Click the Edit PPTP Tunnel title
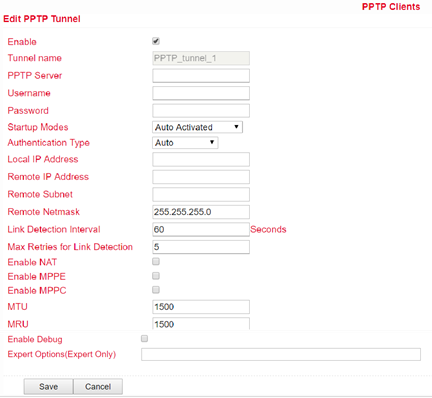The height and width of the screenshot is (398, 432). 42,19
